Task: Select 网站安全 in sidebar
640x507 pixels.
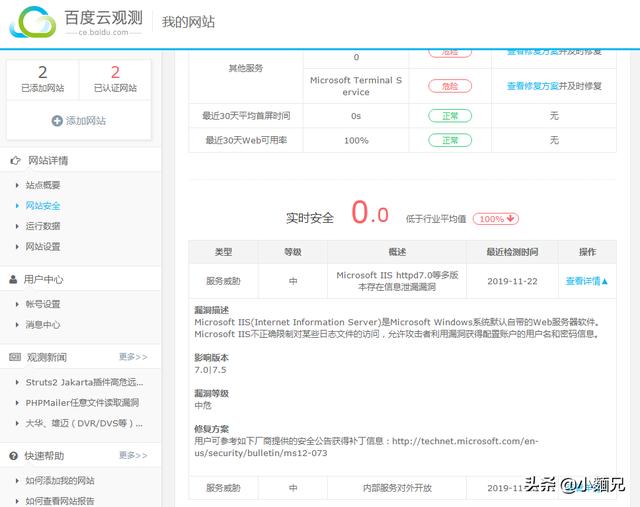Action: click(x=43, y=206)
